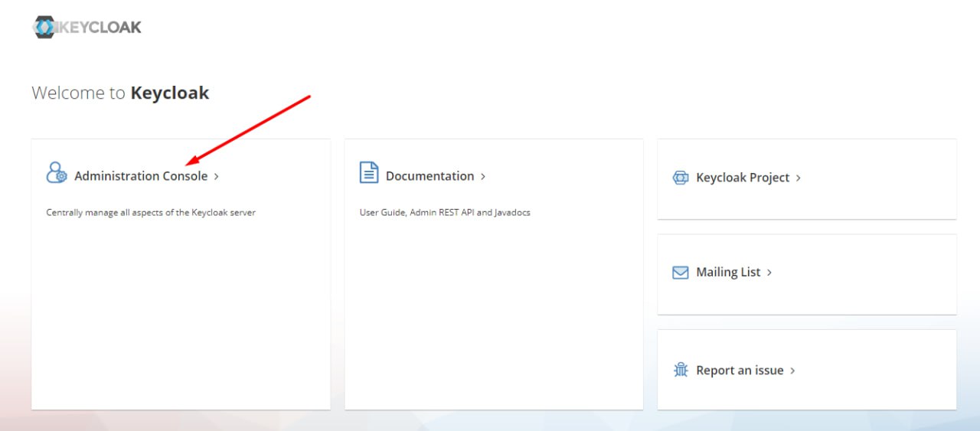Screen dimensions: 980x431
Task: Click chevron next to Administration Console
Action: click(x=217, y=177)
